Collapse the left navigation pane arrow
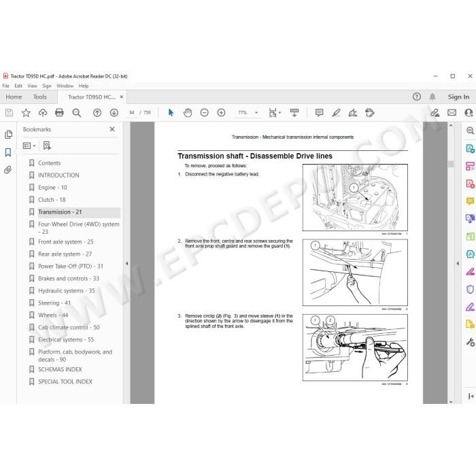 (x=127, y=264)
